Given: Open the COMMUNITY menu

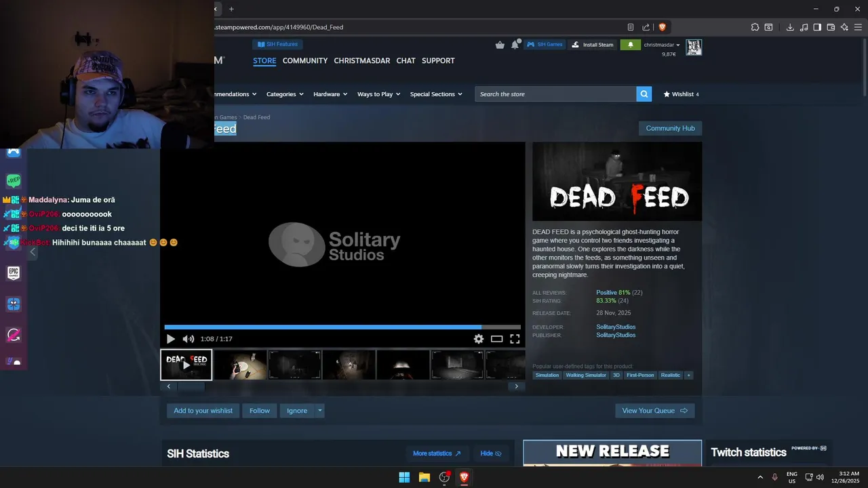Looking at the screenshot, I should 305,60.
